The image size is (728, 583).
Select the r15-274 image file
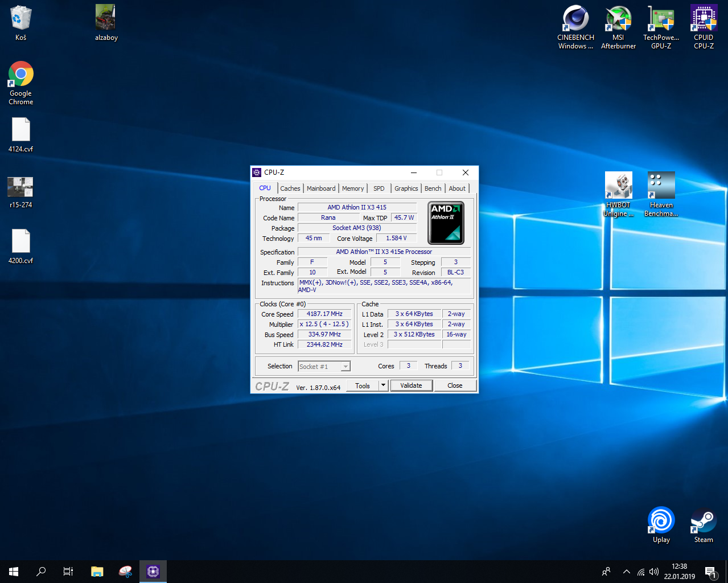[x=20, y=192]
